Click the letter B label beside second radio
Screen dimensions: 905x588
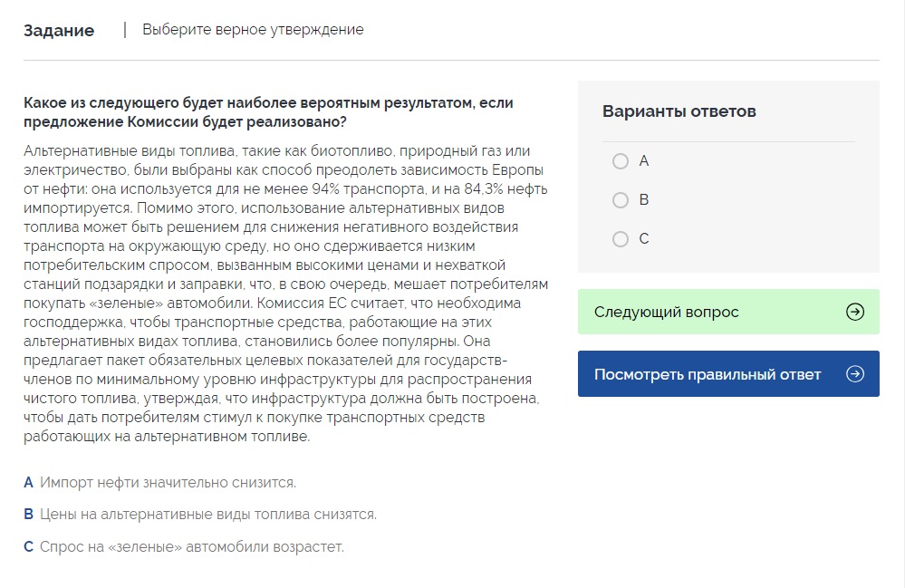(644, 200)
